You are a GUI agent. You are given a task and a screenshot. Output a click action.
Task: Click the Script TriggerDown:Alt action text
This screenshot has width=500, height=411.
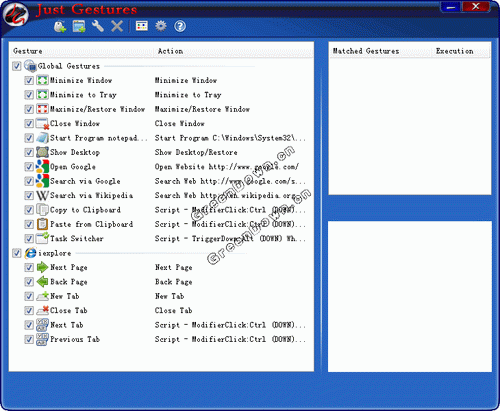pos(230,238)
